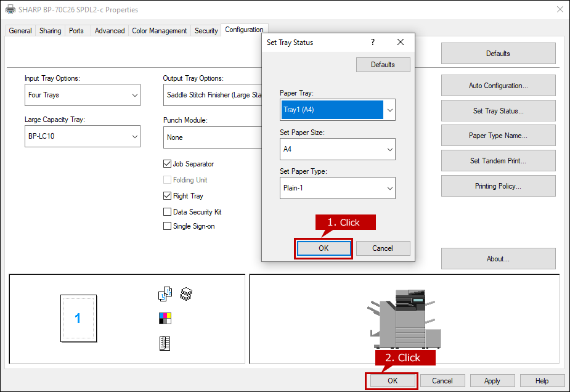The height and width of the screenshot is (392, 570).
Task: Switch to the Color Management tab
Action: pyautogui.click(x=159, y=31)
